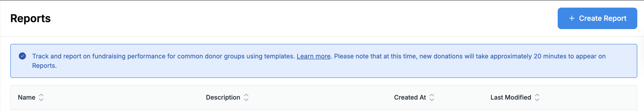The width and height of the screenshot is (644, 111).
Task: Click the plus icon on Create Report
Action: (x=572, y=18)
